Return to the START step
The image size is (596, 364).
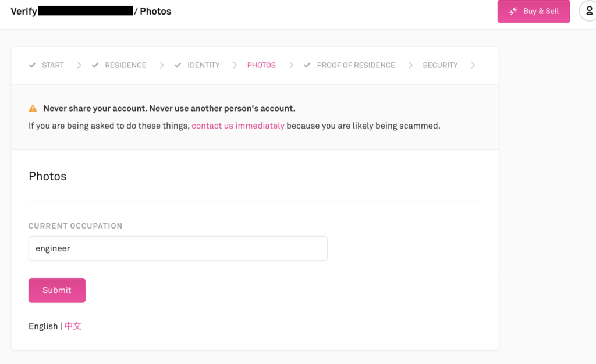pos(52,65)
